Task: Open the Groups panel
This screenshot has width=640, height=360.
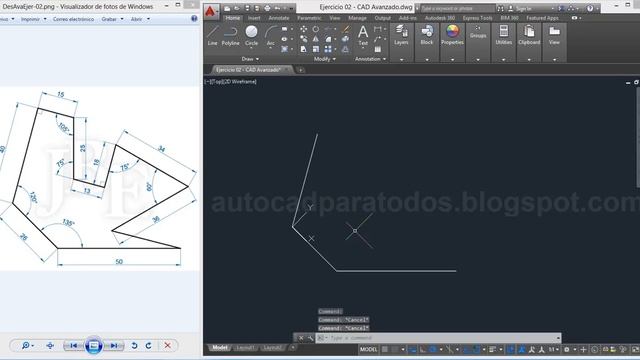Action: (x=478, y=33)
